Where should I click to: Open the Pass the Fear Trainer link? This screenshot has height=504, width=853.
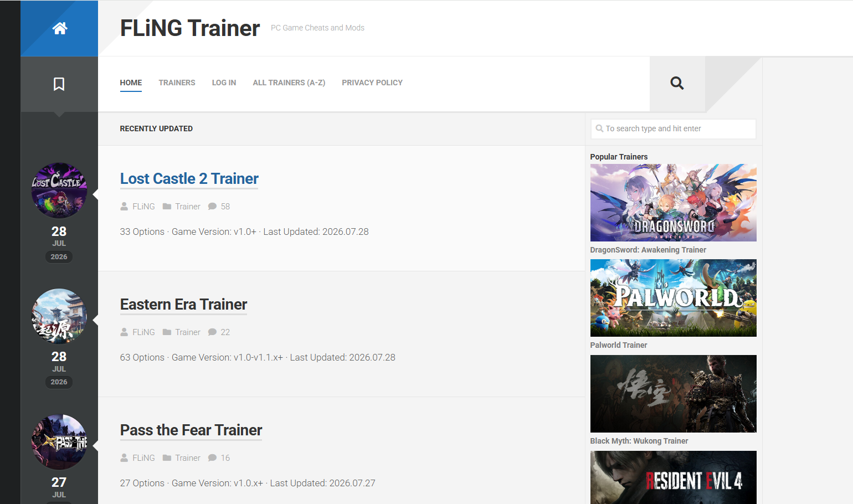pyautogui.click(x=191, y=430)
